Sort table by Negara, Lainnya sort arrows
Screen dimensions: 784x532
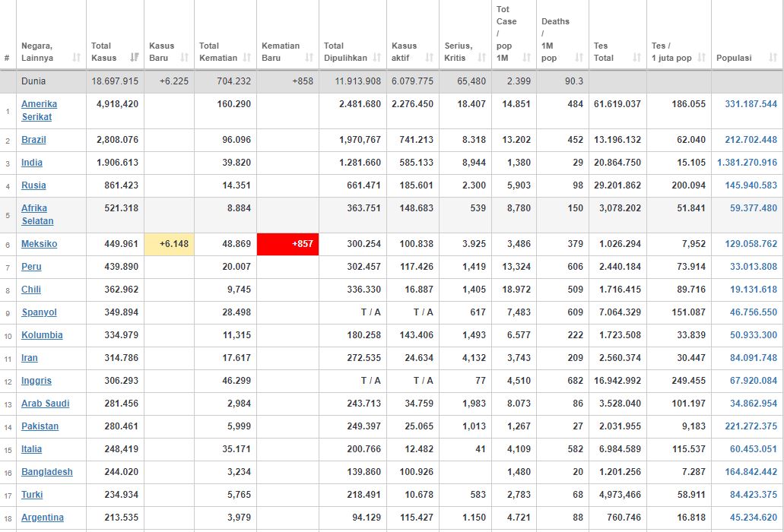tap(77, 58)
